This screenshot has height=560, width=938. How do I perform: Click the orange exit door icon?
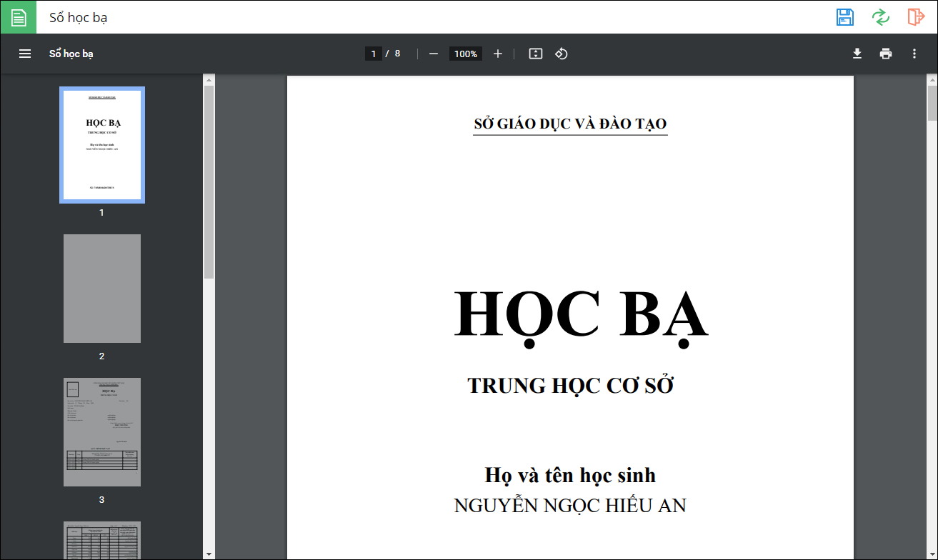tap(916, 17)
